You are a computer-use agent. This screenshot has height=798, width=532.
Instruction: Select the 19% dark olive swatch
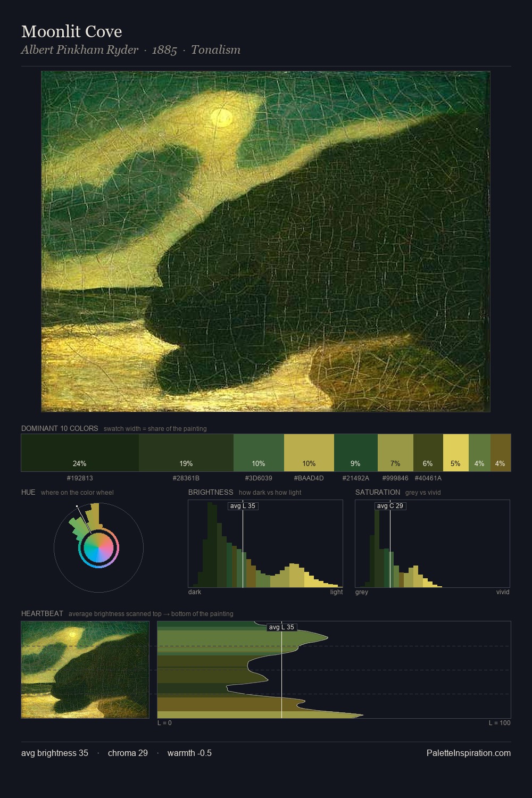click(186, 453)
